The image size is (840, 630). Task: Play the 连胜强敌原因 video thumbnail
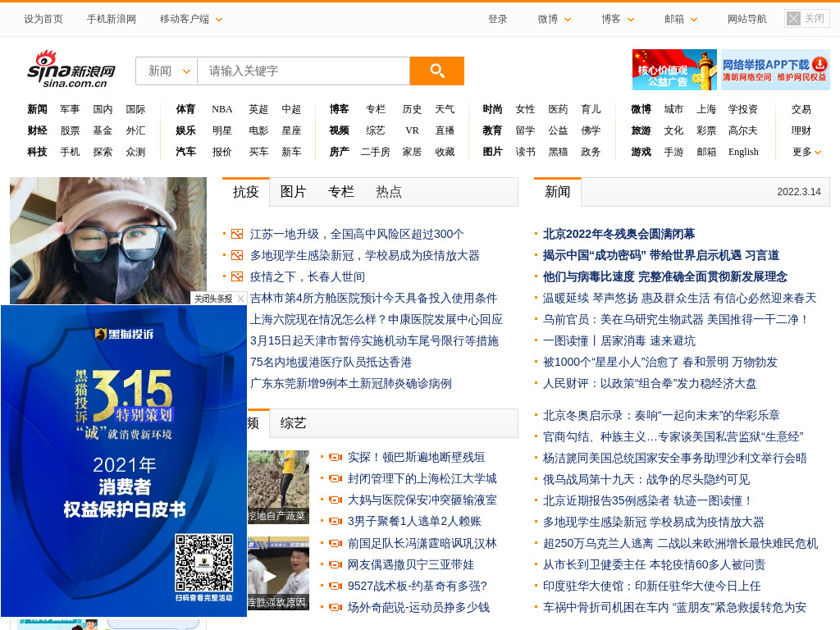pyautogui.click(x=278, y=573)
